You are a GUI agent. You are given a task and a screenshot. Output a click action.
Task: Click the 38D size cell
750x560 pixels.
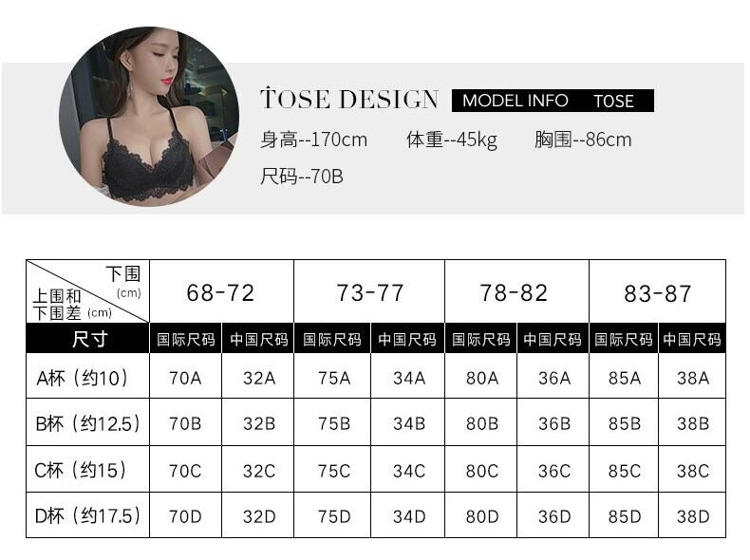click(693, 516)
